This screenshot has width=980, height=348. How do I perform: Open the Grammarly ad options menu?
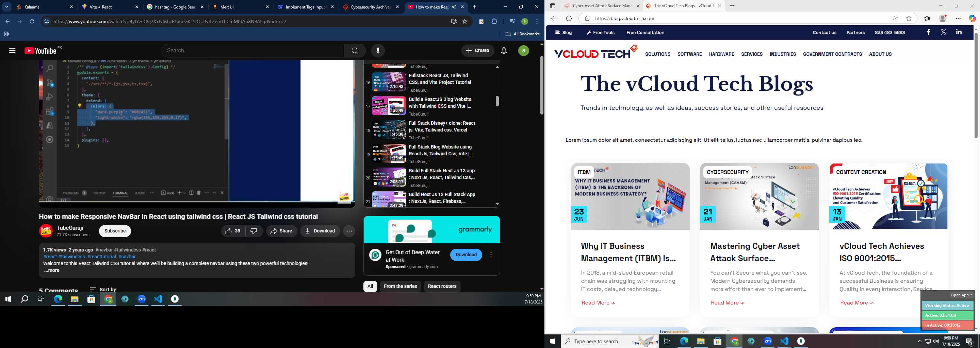click(x=491, y=255)
